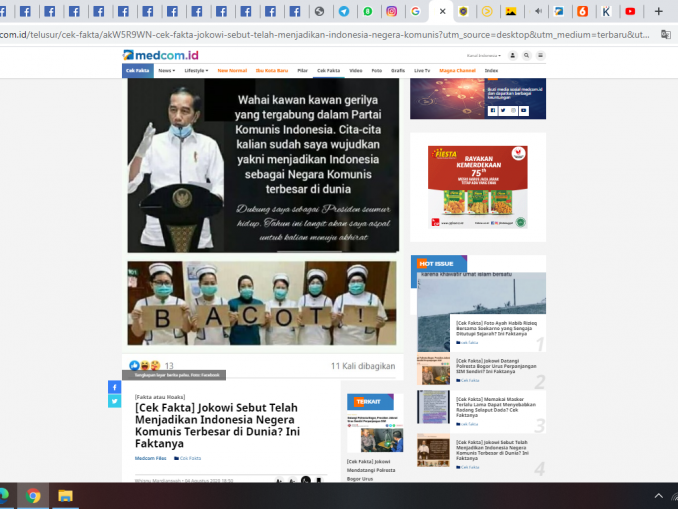Switch to the orange 6 icon tab
Viewport: 678px width, 509px height.
coord(582,12)
